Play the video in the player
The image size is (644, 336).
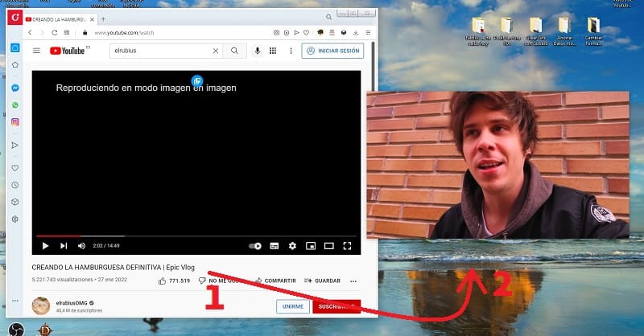tap(46, 246)
